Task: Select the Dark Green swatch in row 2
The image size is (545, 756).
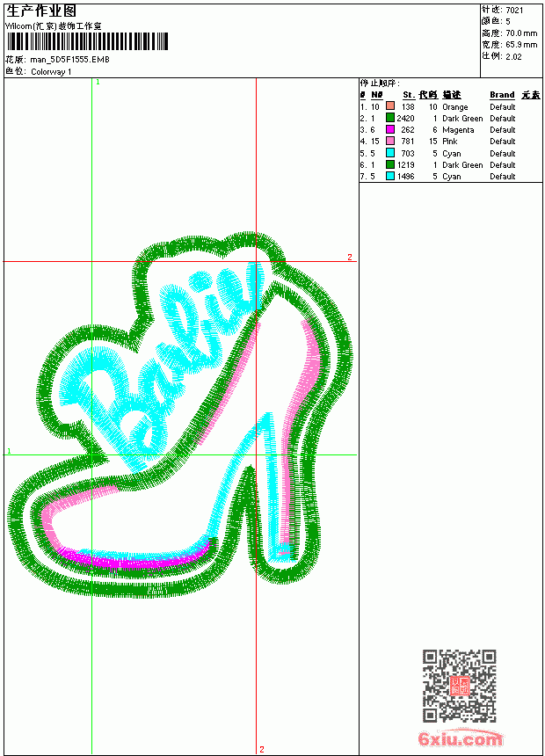Action: pos(390,118)
